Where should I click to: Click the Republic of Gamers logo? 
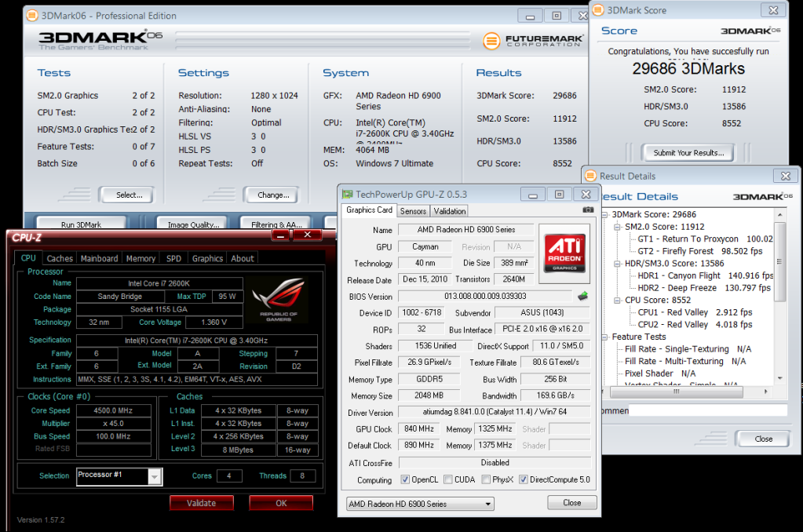[279, 301]
